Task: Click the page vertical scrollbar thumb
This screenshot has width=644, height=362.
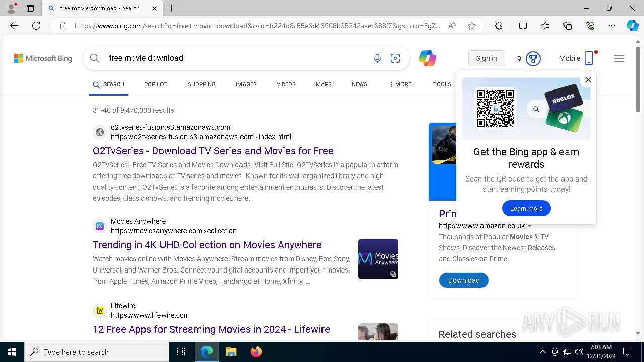Action: (x=638, y=79)
